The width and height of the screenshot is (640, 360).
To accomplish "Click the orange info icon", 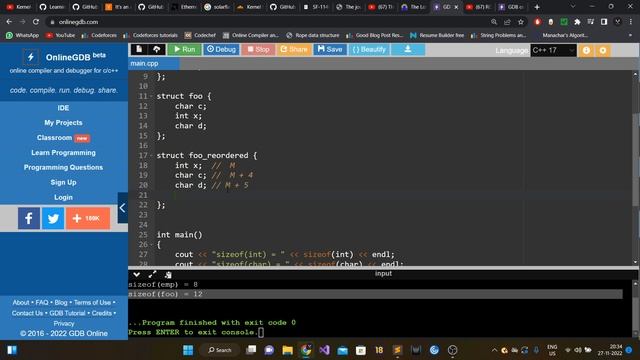I will click(586, 50).
